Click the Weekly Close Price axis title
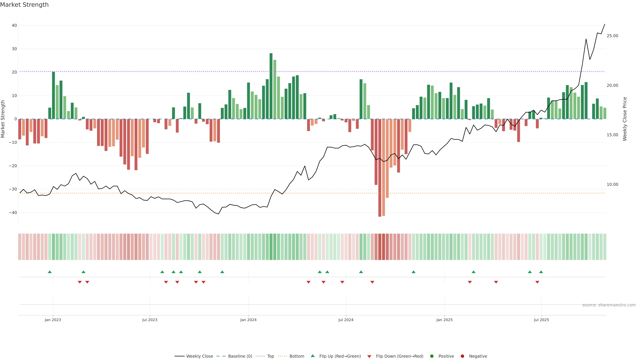 [x=625, y=119]
